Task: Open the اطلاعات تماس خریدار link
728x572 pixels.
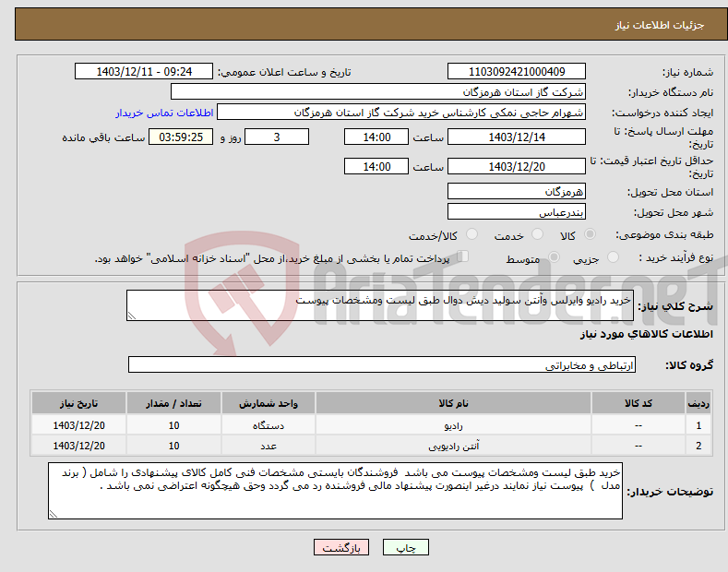Action: [x=164, y=113]
